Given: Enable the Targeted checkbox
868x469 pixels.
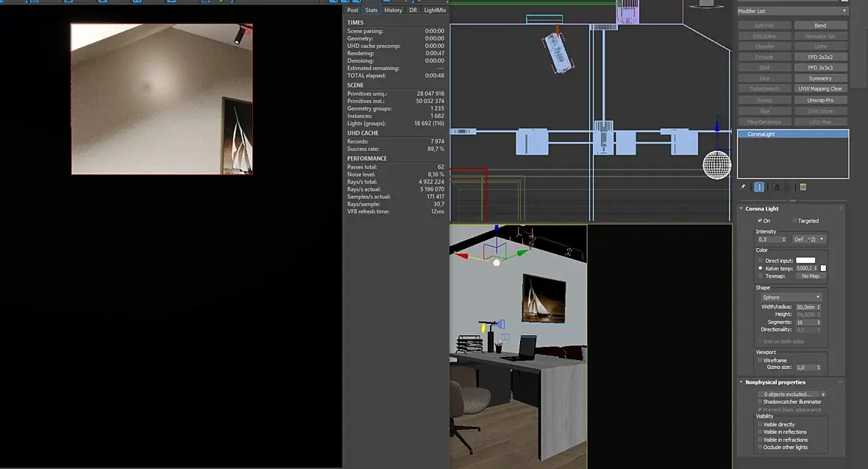Looking at the screenshot, I should point(794,221).
